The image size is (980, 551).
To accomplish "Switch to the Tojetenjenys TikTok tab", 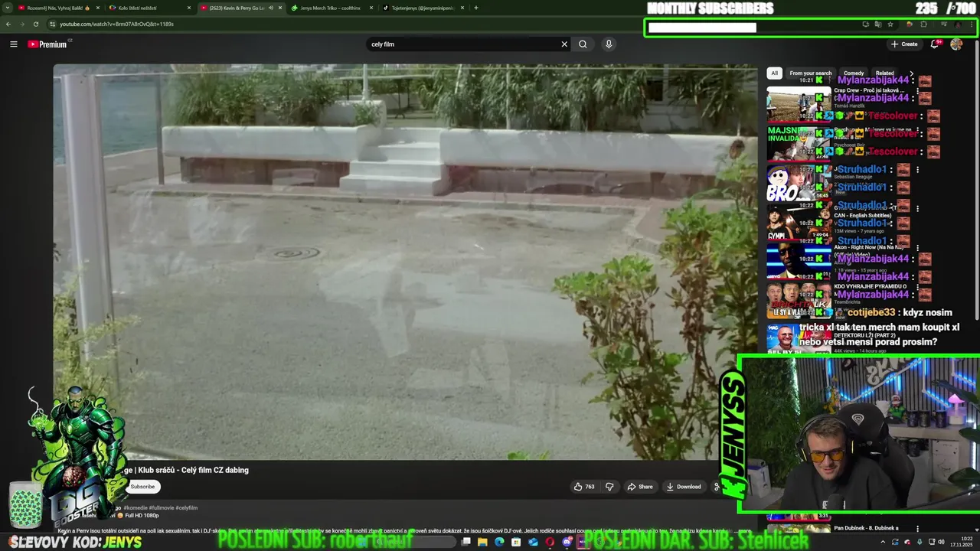I will point(423,8).
